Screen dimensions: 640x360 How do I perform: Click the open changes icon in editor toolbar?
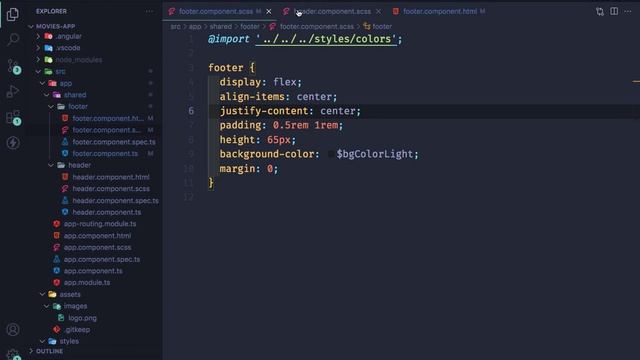(600, 11)
